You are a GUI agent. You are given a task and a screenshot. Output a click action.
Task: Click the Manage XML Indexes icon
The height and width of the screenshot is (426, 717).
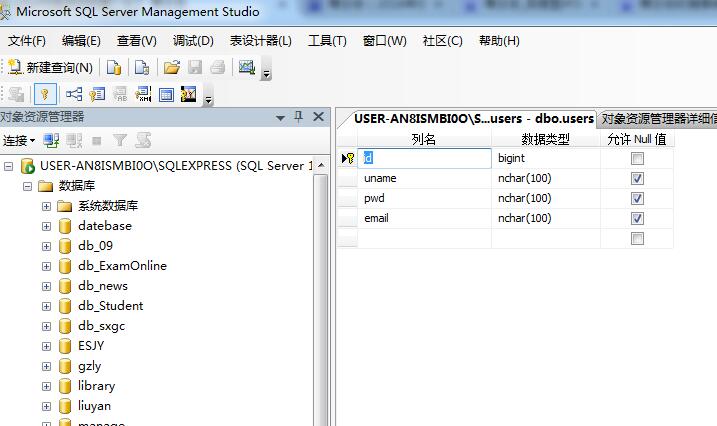click(143, 95)
